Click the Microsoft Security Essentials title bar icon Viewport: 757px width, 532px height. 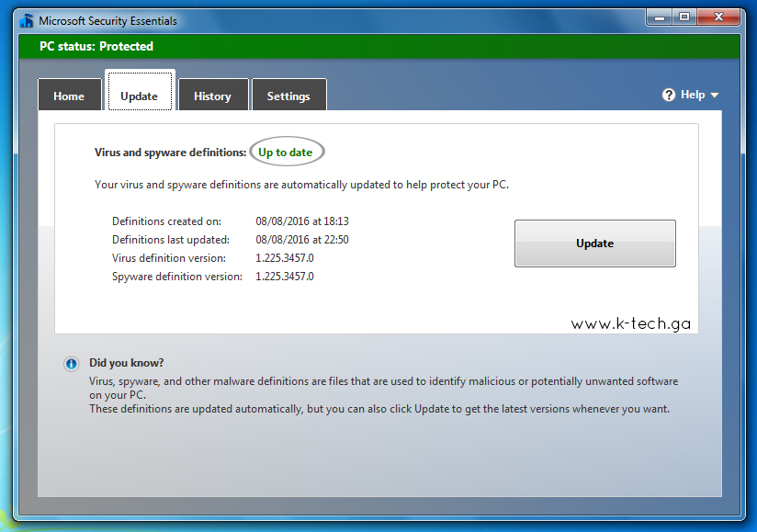[29, 17]
